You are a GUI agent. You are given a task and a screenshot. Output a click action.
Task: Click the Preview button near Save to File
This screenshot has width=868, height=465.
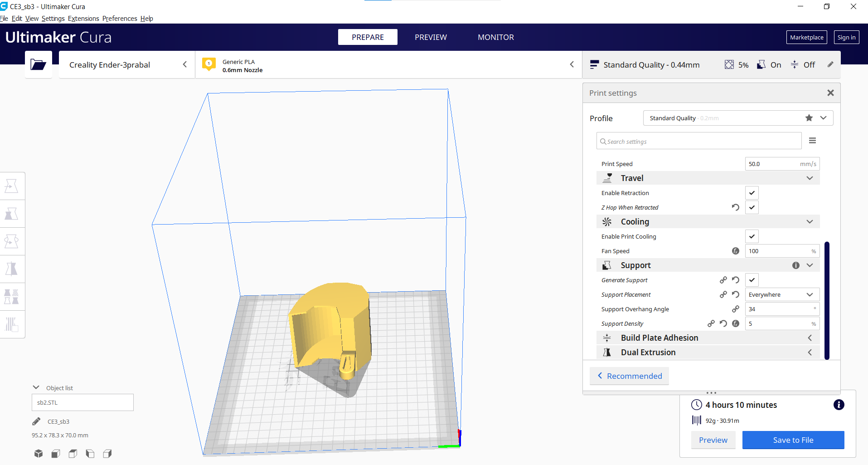pyautogui.click(x=713, y=440)
